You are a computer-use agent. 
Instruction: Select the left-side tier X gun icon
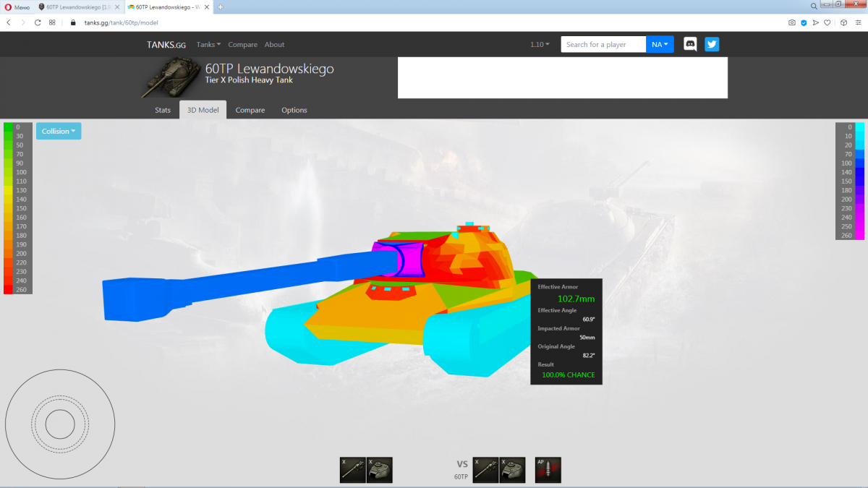point(352,470)
